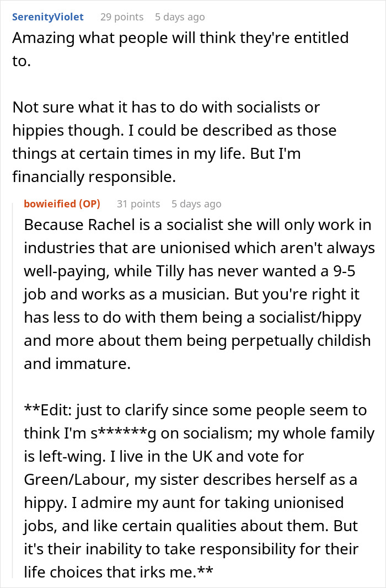Open SerenityViolet's user profile
This screenshot has height=588, width=386.
(47, 17)
